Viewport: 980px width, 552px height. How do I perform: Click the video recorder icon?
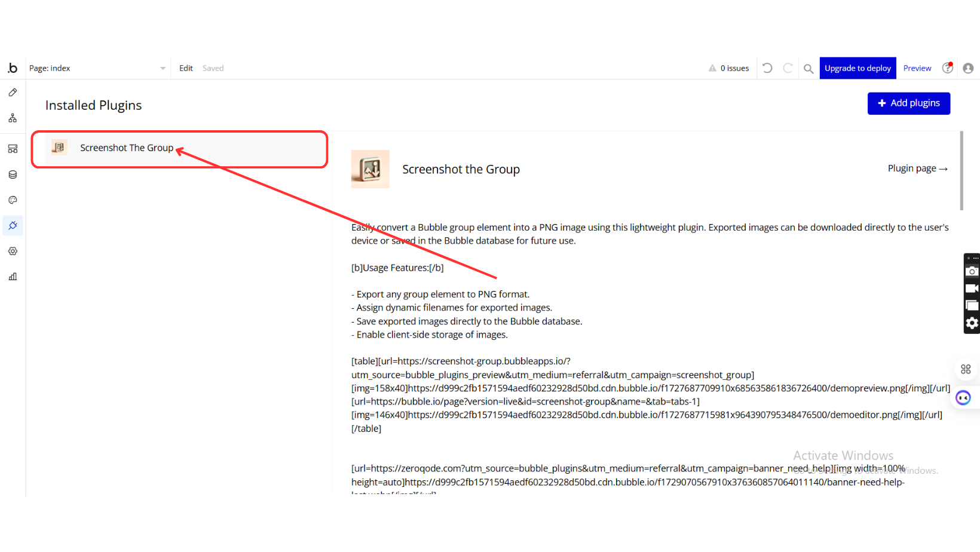[x=972, y=289]
